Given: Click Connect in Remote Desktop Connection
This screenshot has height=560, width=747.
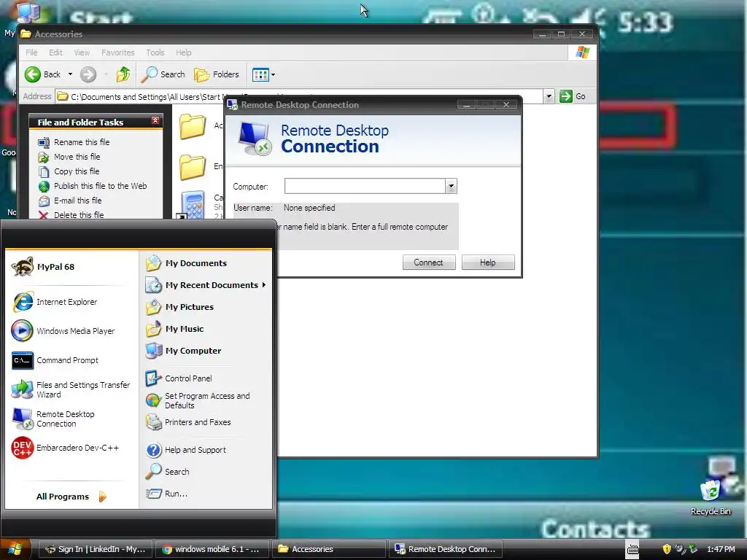Looking at the screenshot, I should [x=429, y=262].
